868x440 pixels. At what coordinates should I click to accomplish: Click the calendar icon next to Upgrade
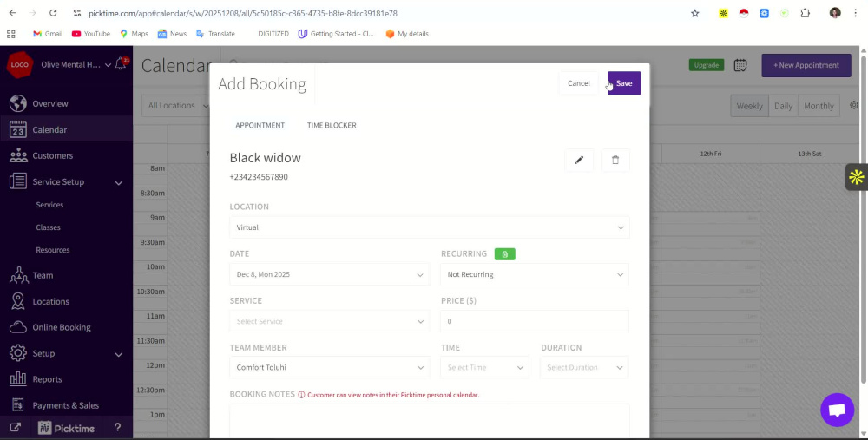point(740,65)
